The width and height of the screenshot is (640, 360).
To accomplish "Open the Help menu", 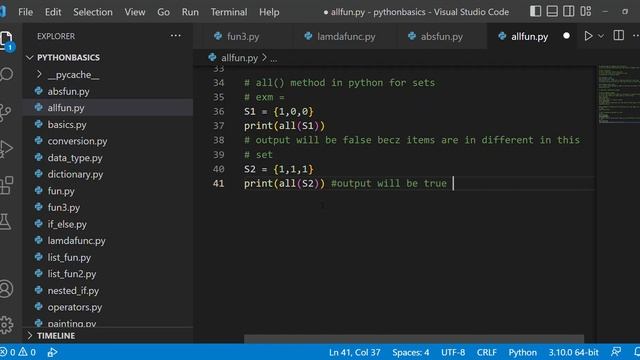I will click(x=269, y=12).
